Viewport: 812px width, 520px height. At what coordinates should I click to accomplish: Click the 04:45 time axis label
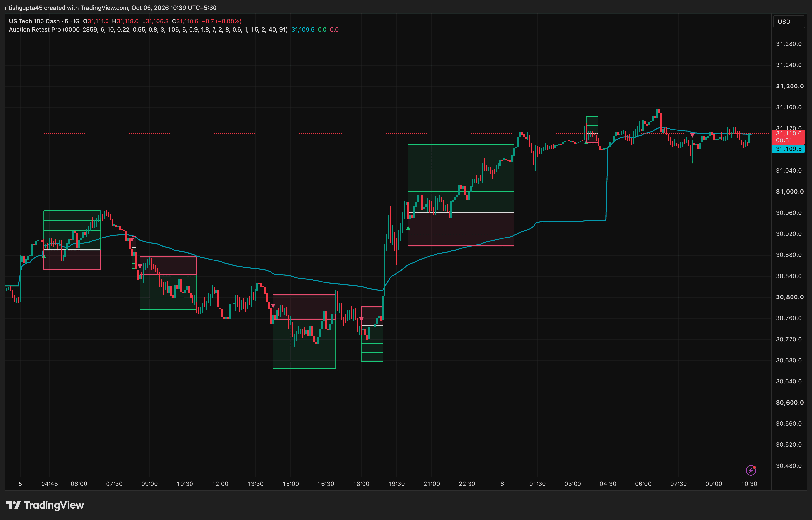(x=50, y=484)
